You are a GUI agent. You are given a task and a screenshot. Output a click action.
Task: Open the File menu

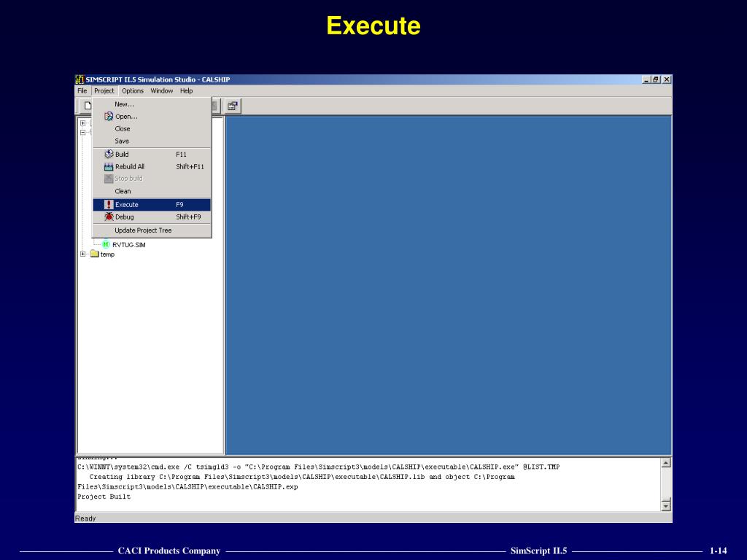pos(82,91)
